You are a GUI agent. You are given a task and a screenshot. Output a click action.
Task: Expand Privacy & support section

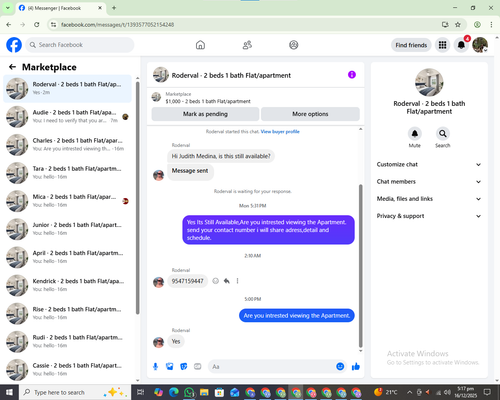[x=429, y=216]
